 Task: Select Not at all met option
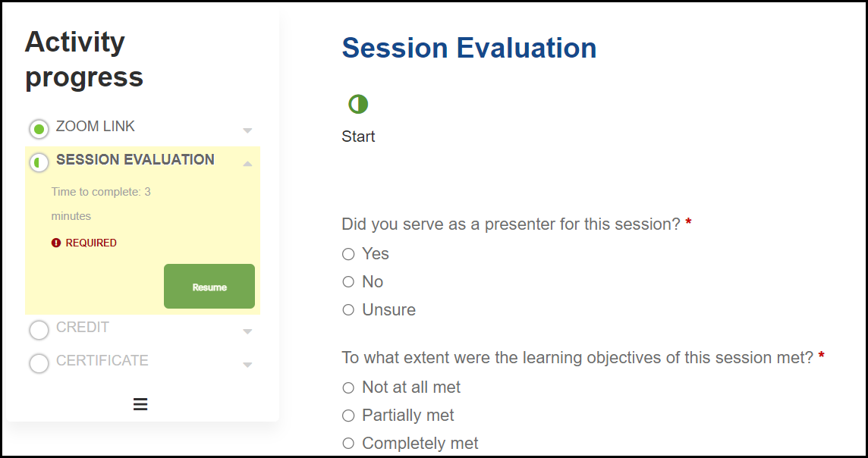[348, 388]
